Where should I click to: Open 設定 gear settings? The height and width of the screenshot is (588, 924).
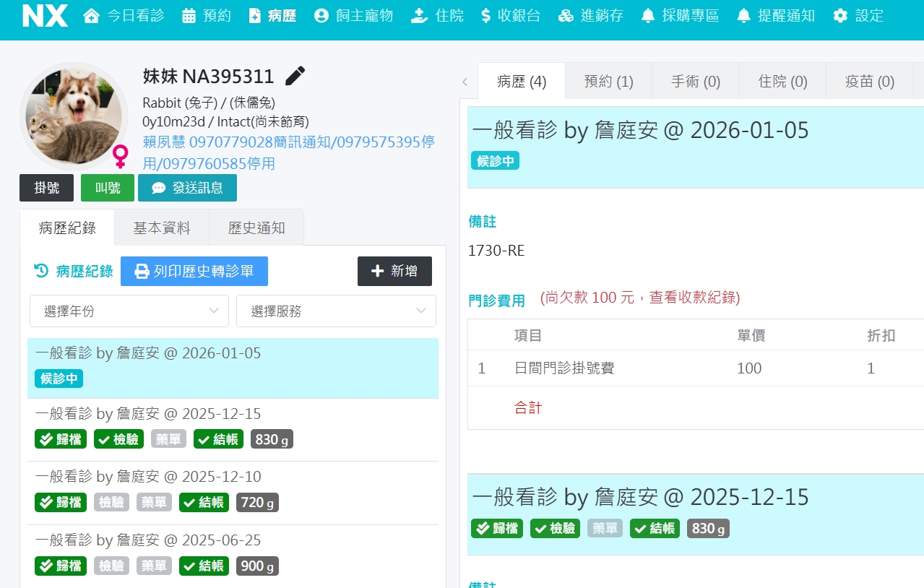point(858,16)
